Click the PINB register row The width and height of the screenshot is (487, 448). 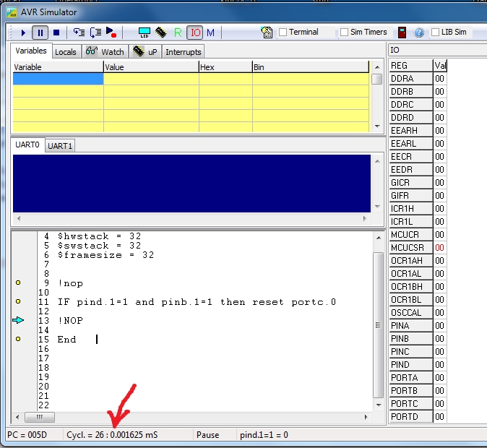coord(418,338)
